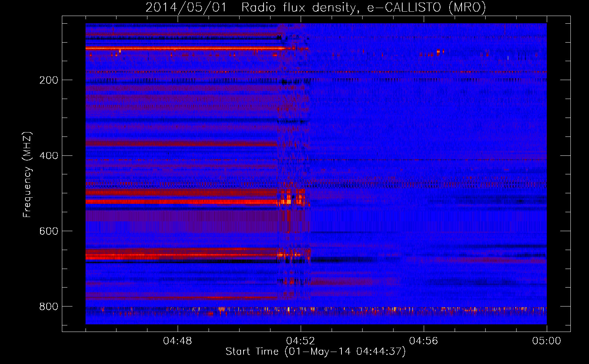Click the 04:56 time tick label
The height and width of the screenshot is (364, 589).
point(424,341)
